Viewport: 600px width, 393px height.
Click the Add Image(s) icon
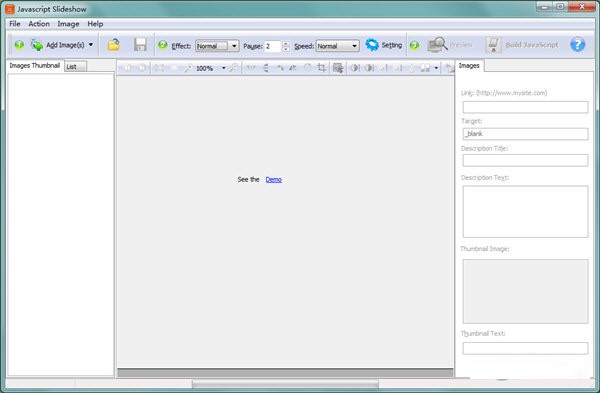[37, 45]
